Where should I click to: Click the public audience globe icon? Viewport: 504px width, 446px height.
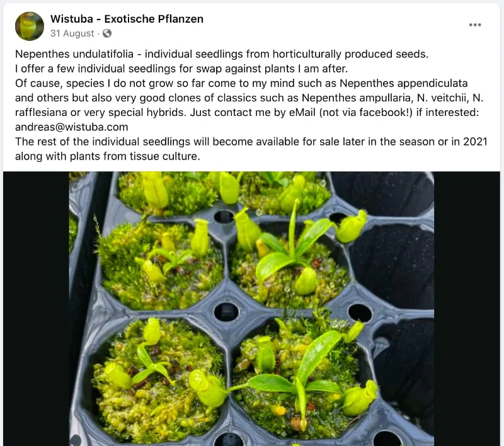tap(107, 33)
